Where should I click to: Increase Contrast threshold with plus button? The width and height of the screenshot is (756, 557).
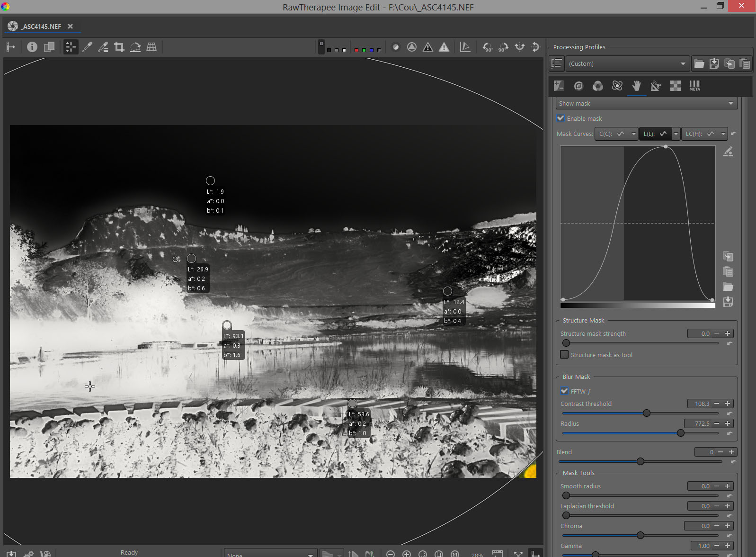pos(728,404)
